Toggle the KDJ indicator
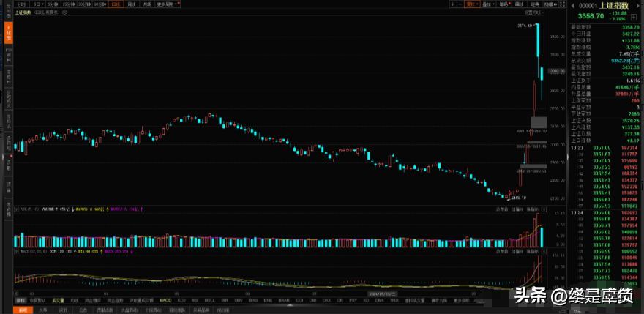The image size is (644, 314). [181, 300]
